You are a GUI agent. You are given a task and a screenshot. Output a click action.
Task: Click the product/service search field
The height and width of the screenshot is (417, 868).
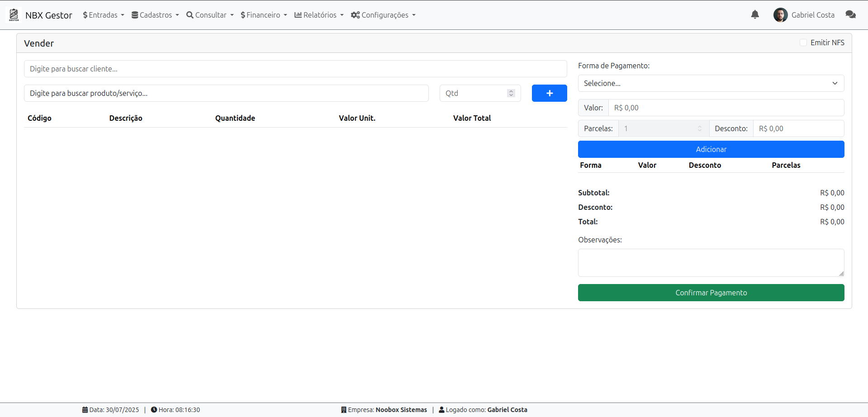coord(226,93)
